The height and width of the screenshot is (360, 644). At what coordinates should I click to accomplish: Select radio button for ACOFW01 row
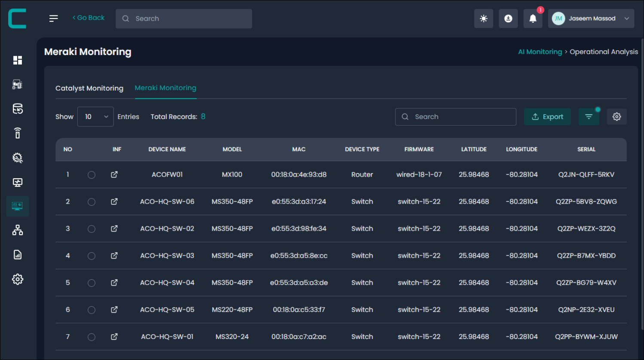(92, 175)
